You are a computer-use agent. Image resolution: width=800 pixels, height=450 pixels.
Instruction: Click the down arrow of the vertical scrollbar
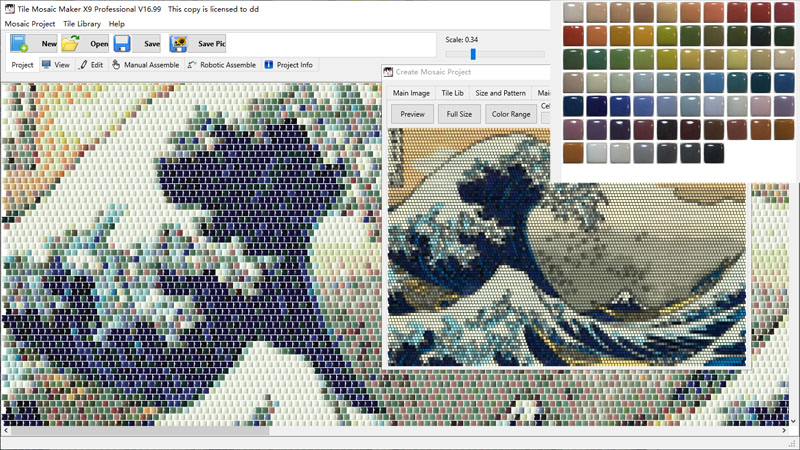tap(793, 421)
